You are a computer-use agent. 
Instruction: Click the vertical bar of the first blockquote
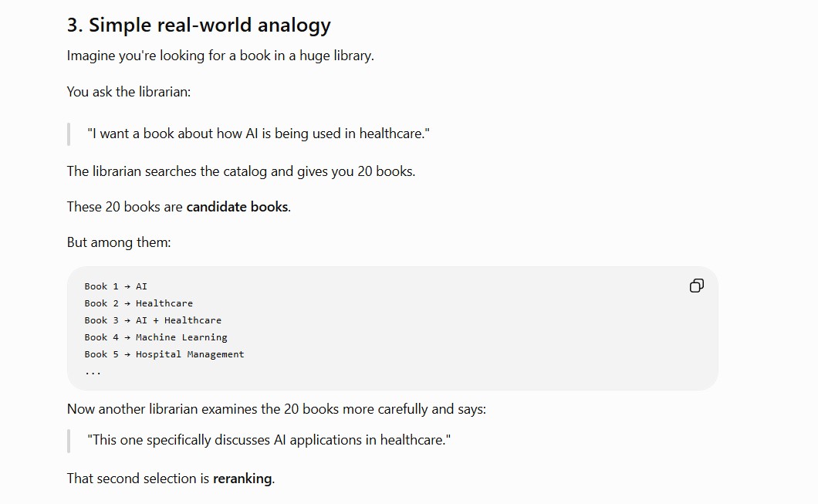pos(69,134)
